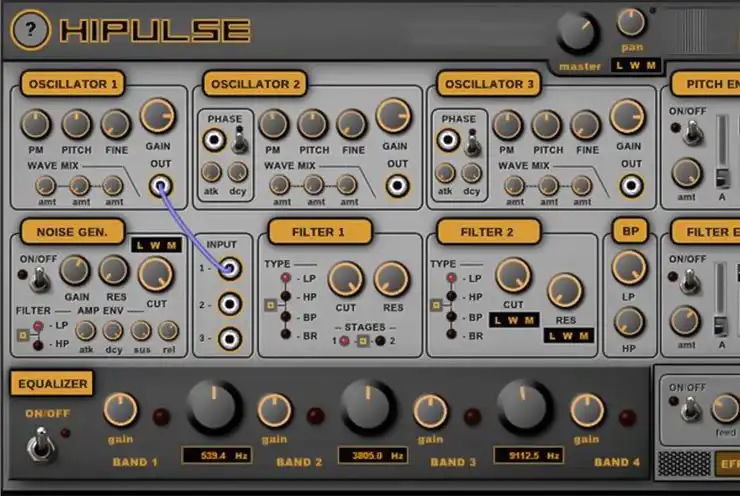Click Filter 1 CUT knob
The image size is (740, 496).
345,279
